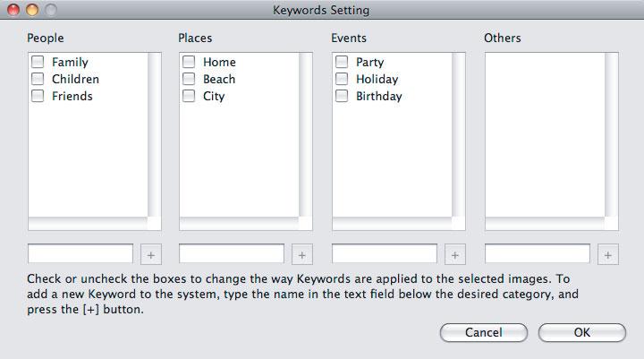Screen dimensions: 644x359
Task: Click the Others keyword text field
Action: 538,253
